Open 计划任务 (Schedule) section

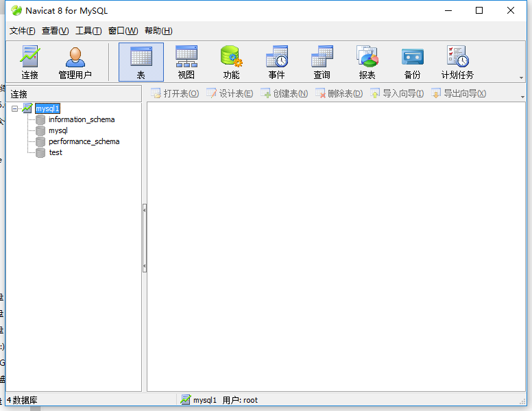tap(457, 62)
